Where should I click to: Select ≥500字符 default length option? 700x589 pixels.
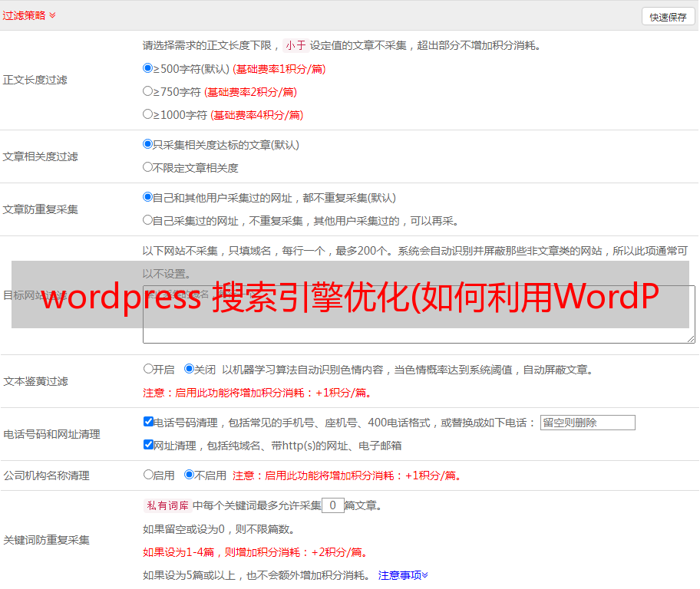[148, 68]
